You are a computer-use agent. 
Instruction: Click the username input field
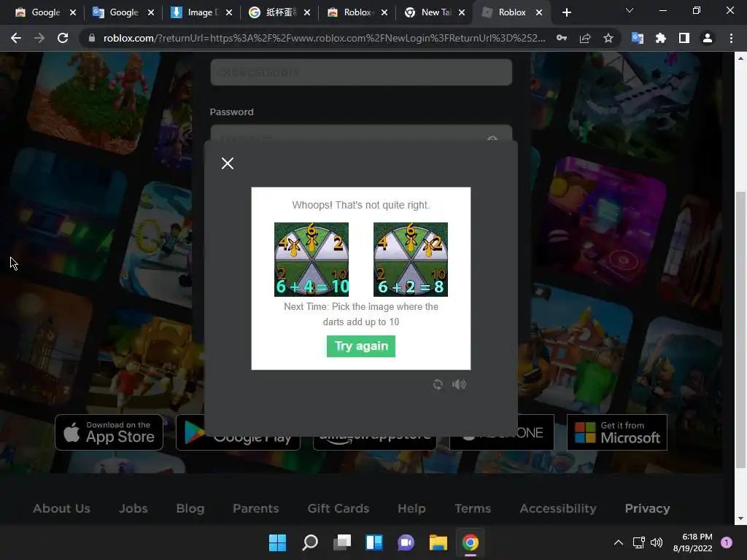coord(361,72)
